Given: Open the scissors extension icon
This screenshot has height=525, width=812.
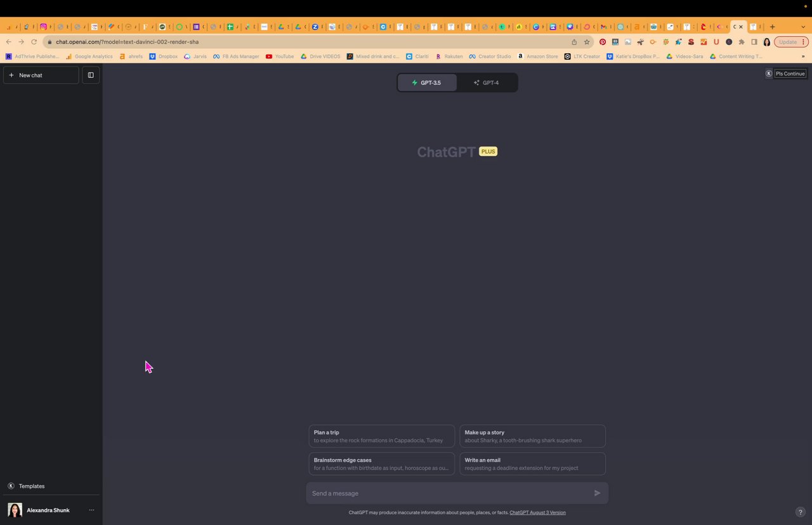Looking at the screenshot, I should [x=640, y=42].
